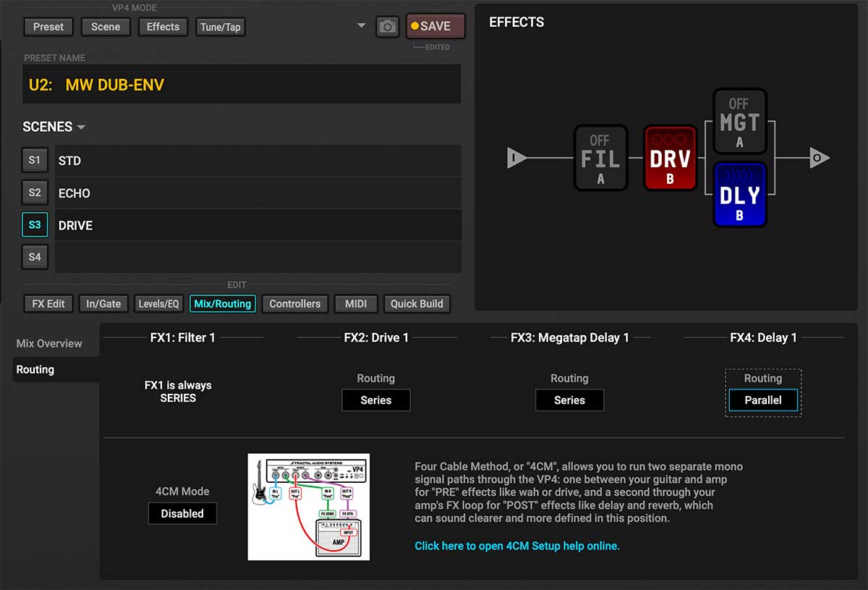Activate scene S2 button
Screen dimensions: 868x590
(x=35, y=193)
